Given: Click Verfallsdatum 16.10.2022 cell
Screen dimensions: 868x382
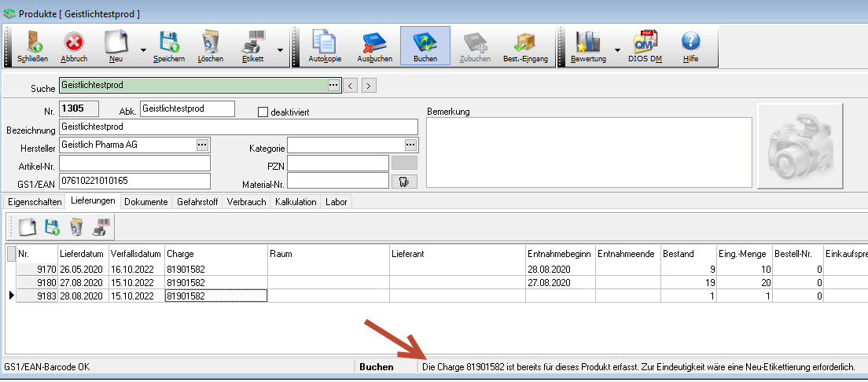Looking at the screenshot, I should 136,269.
